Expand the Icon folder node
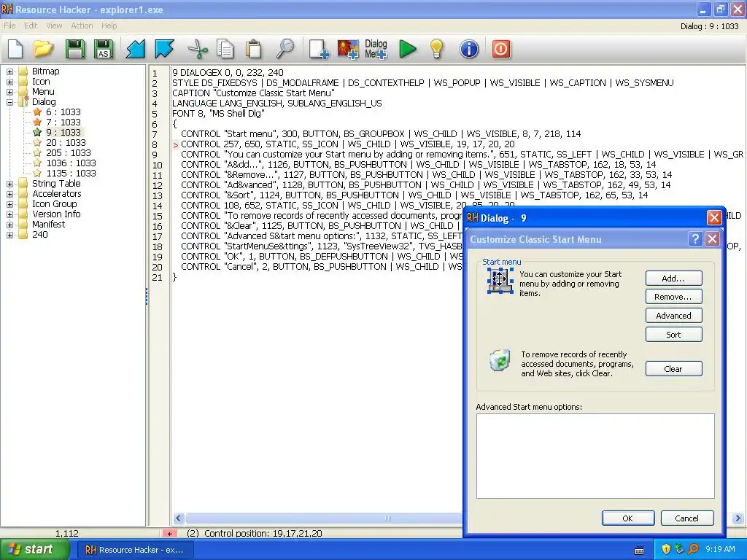 coord(9,82)
